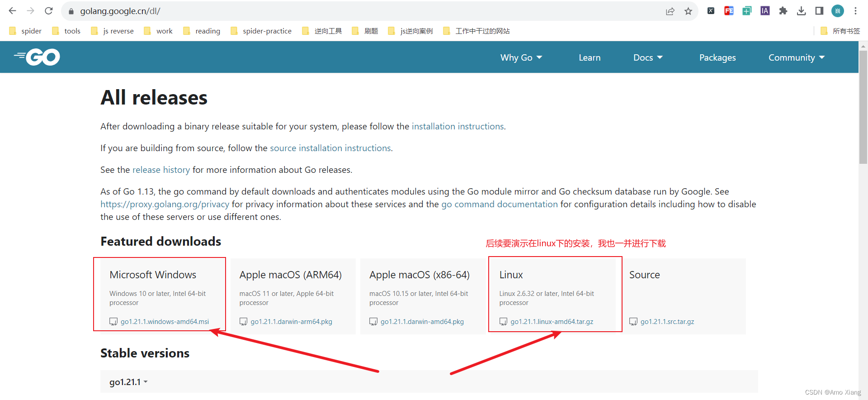Download go1.21.1.windows-amd64.msi

165,322
